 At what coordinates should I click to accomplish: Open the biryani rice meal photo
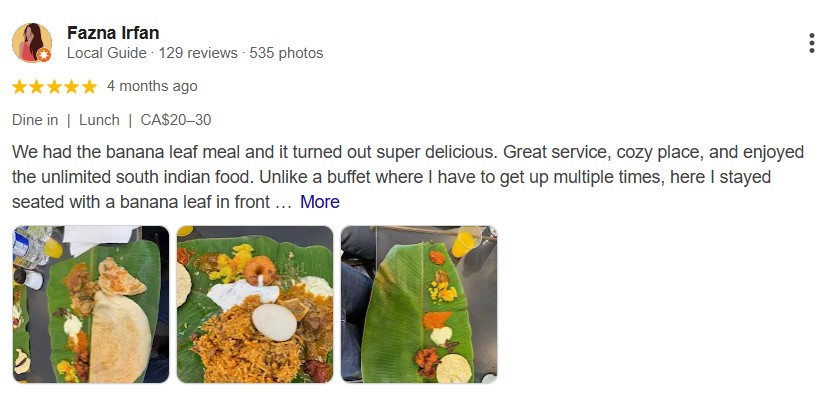255,304
